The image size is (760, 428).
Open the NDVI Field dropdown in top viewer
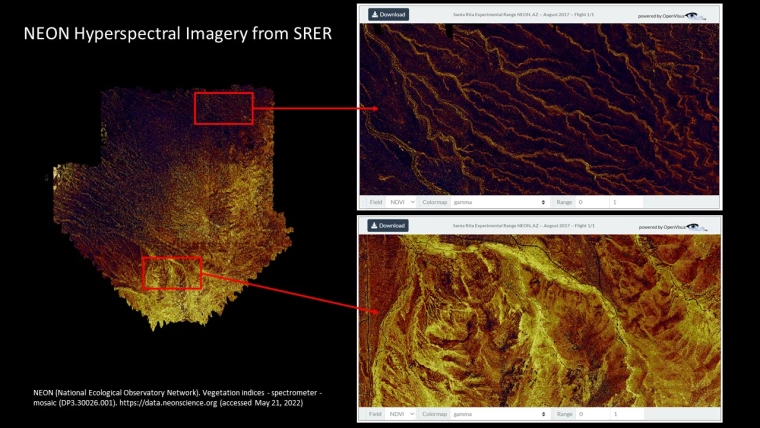(402, 202)
